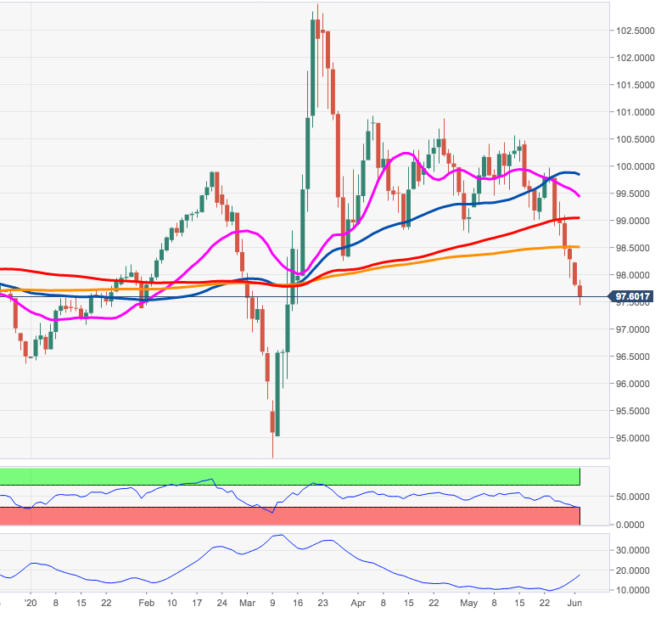Click the green overbought zone in oscillator panel
The image size is (672, 618).
pos(288,476)
